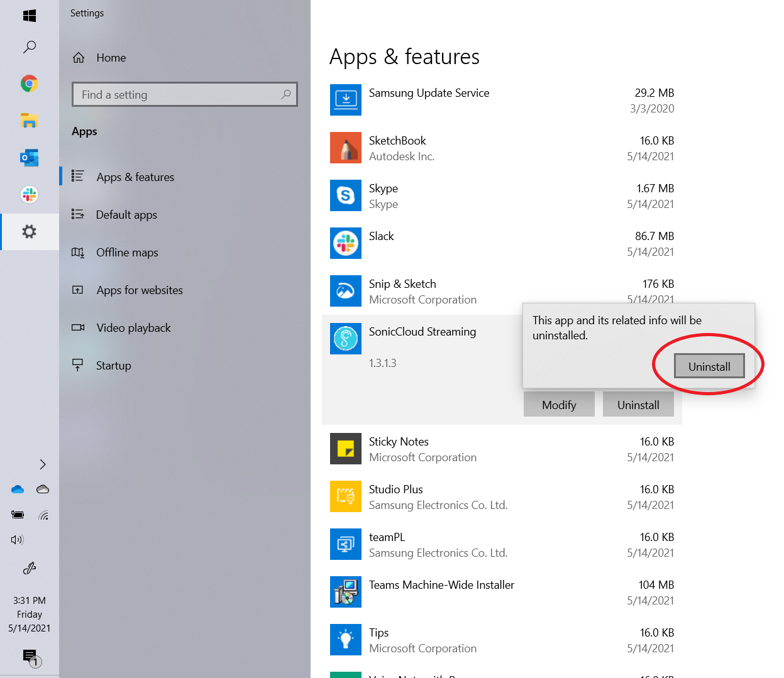Viewport: 784px width, 678px height.
Task: Click the Sticky Notes app icon
Action: pyautogui.click(x=345, y=449)
